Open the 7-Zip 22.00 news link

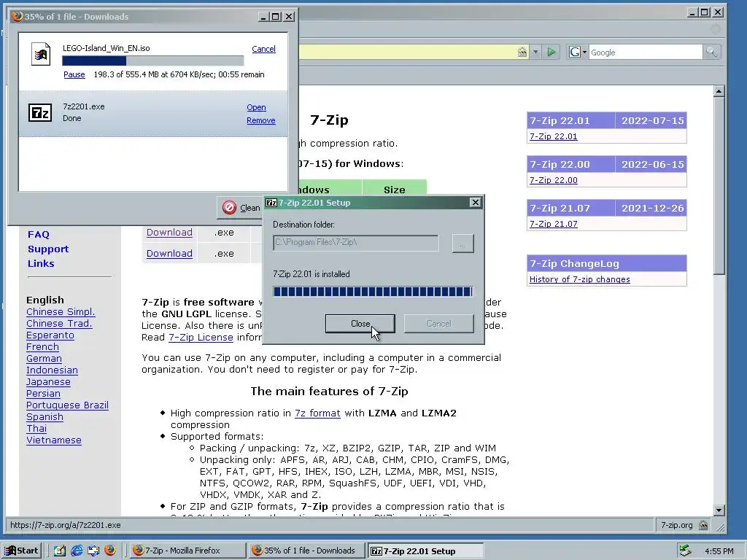coord(554,180)
